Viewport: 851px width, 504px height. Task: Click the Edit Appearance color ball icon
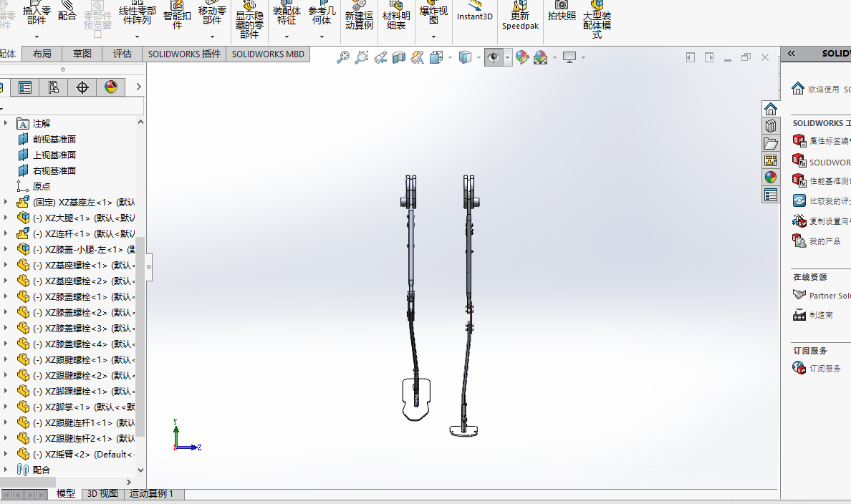[522, 57]
